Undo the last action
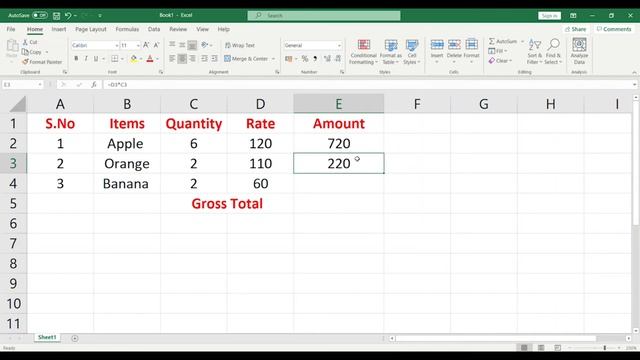This screenshot has height=360, width=640. (68, 16)
